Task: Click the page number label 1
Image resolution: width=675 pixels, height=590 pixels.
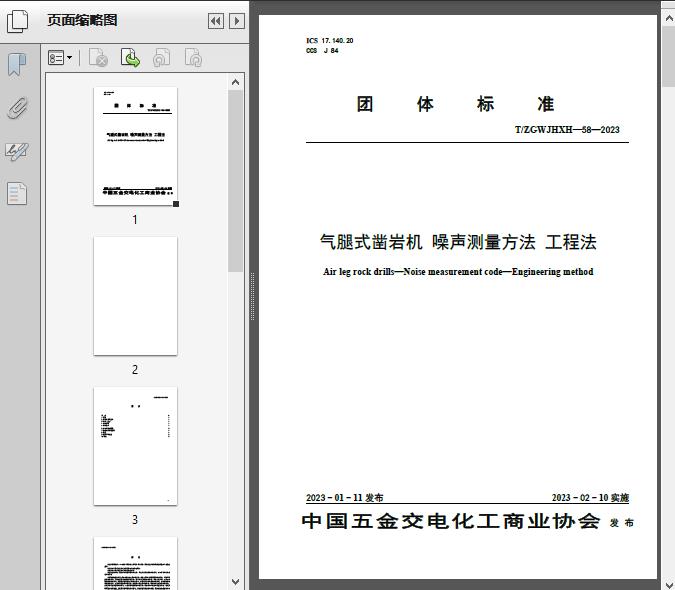Action: coord(135,219)
